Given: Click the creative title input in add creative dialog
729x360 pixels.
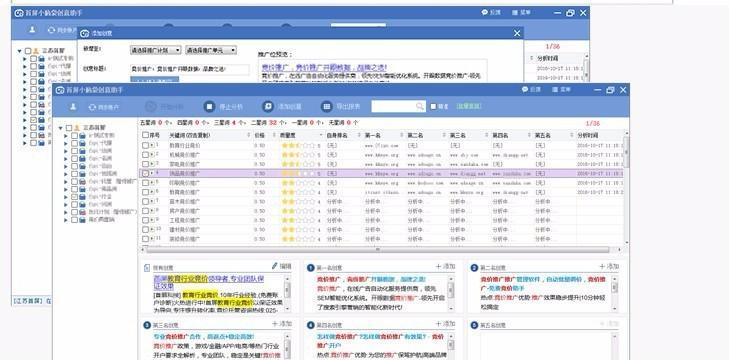Looking at the screenshot, I should click(189, 69).
